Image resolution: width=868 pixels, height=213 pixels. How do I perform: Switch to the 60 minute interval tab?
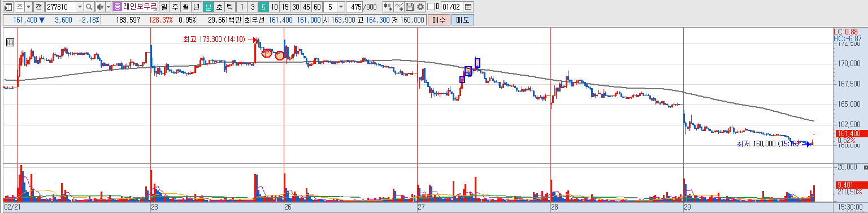[317, 7]
